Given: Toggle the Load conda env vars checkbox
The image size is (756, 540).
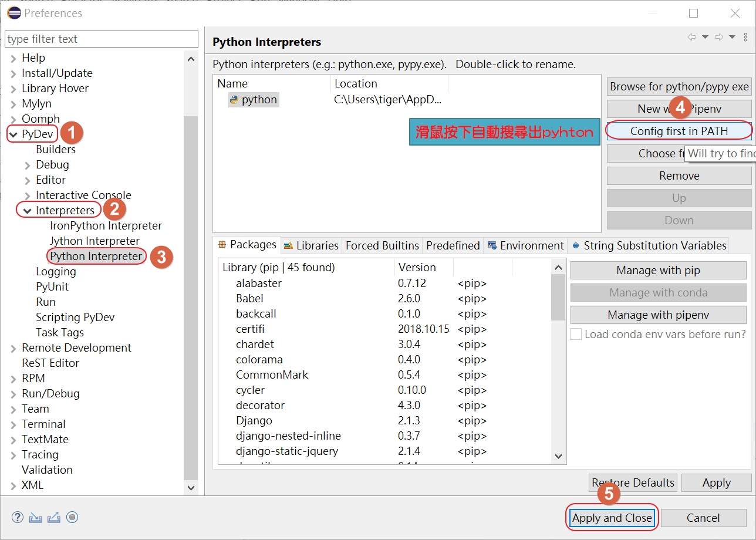Looking at the screenshot, I should [576, 334].
